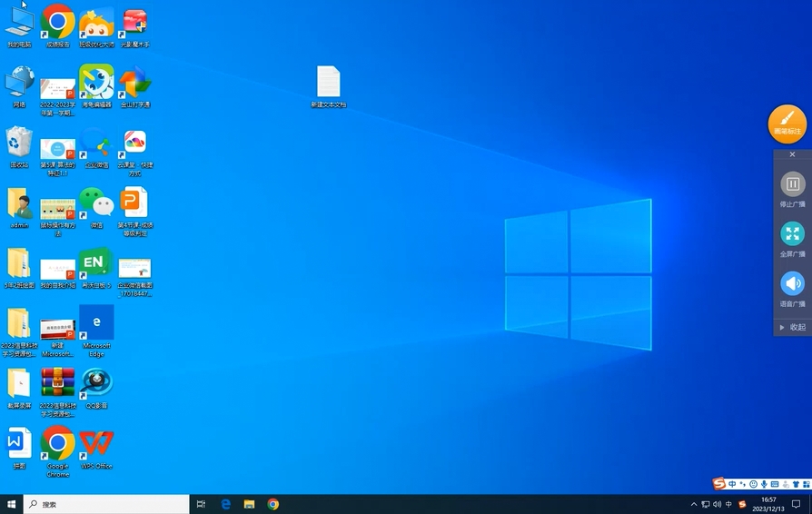Select the WPS Office shortcut

pyautogui.click(x=96, y=449)
